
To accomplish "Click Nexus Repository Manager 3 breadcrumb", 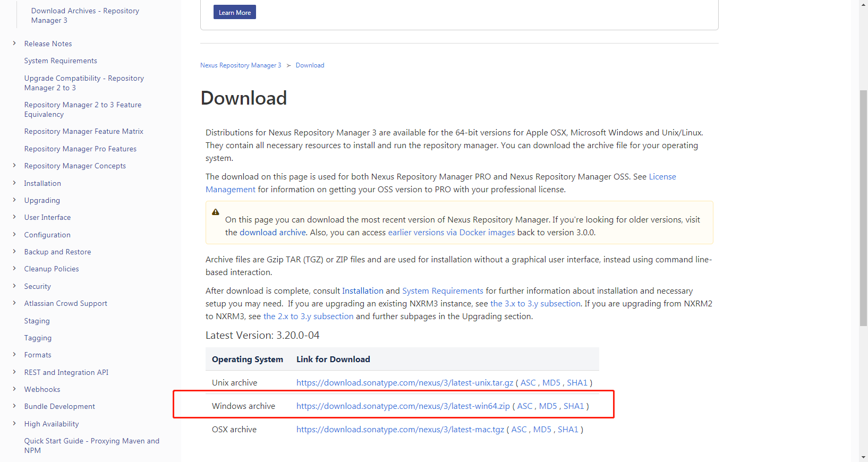I will point(241,65).
